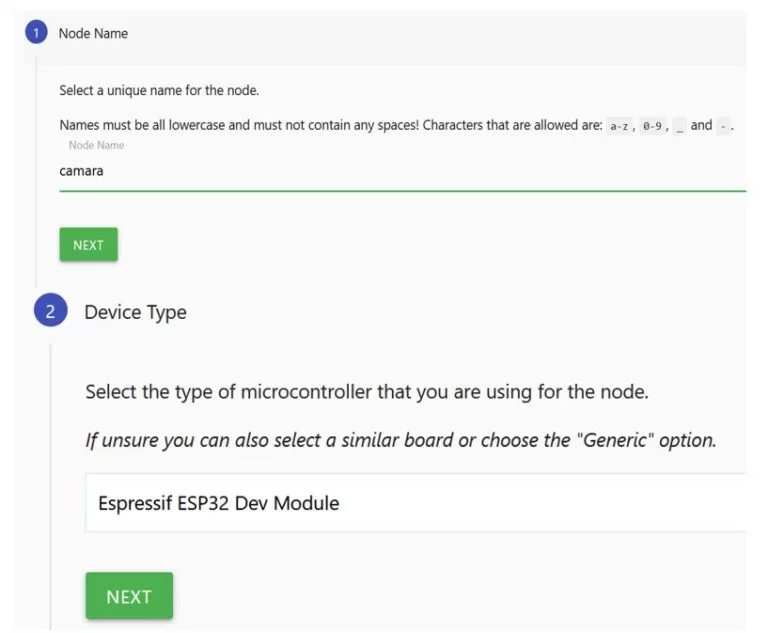Click the vertical connector line beside step 2
Screen dimensions: 768x633
click(x=50, y=480)
